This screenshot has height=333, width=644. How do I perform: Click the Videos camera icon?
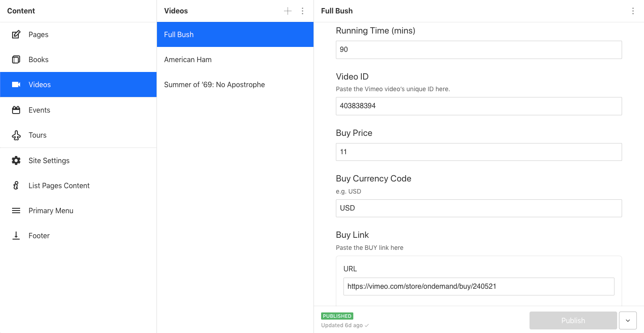16,84
